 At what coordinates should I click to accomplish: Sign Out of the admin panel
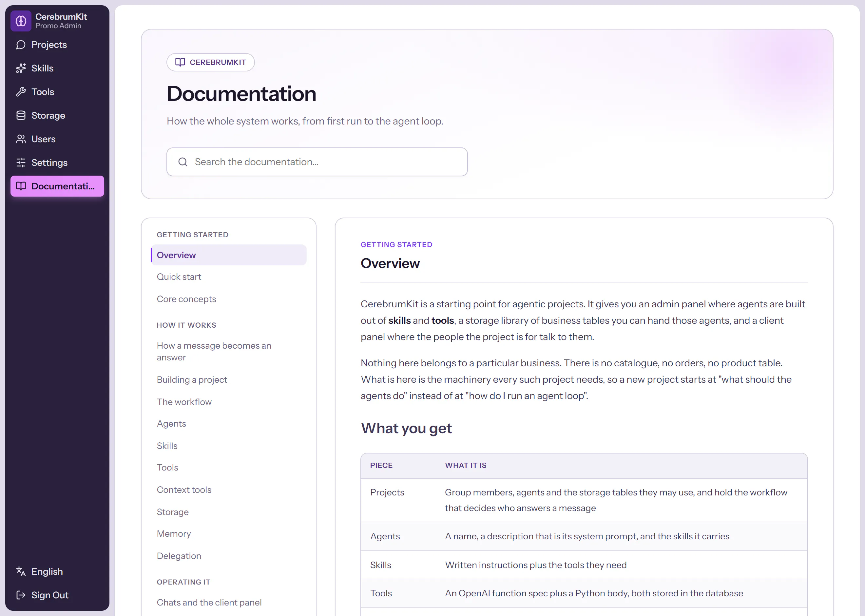[x=57, y=595]
